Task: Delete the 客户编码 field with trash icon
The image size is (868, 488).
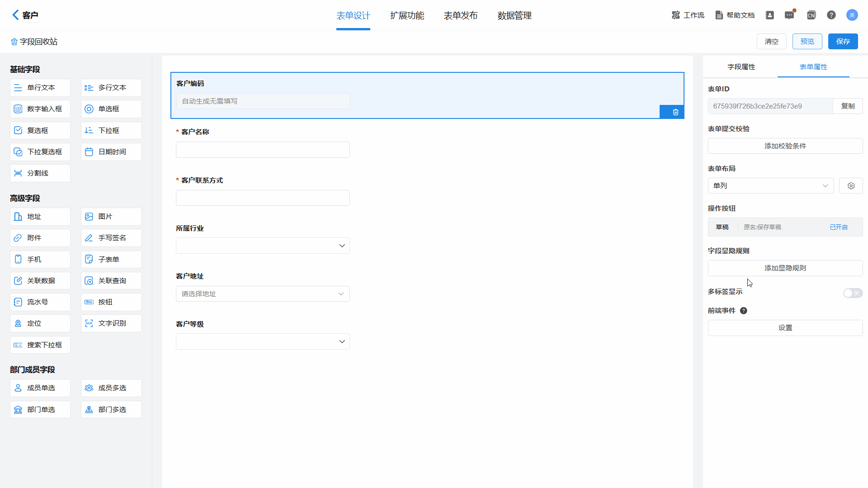Action: coord(675,112)
